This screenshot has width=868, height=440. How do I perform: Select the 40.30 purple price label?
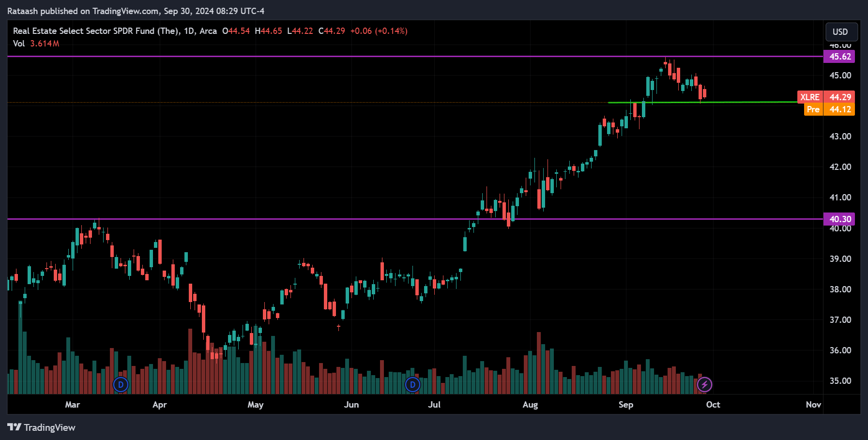point(839,219)
